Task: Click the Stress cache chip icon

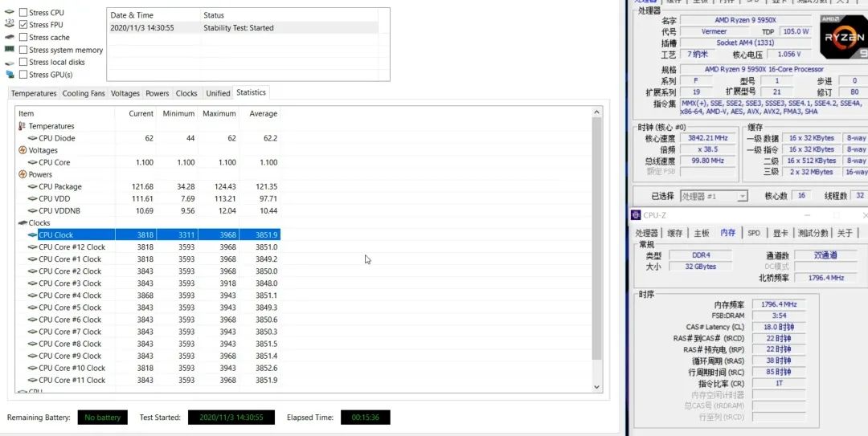Action: point(10,36)
